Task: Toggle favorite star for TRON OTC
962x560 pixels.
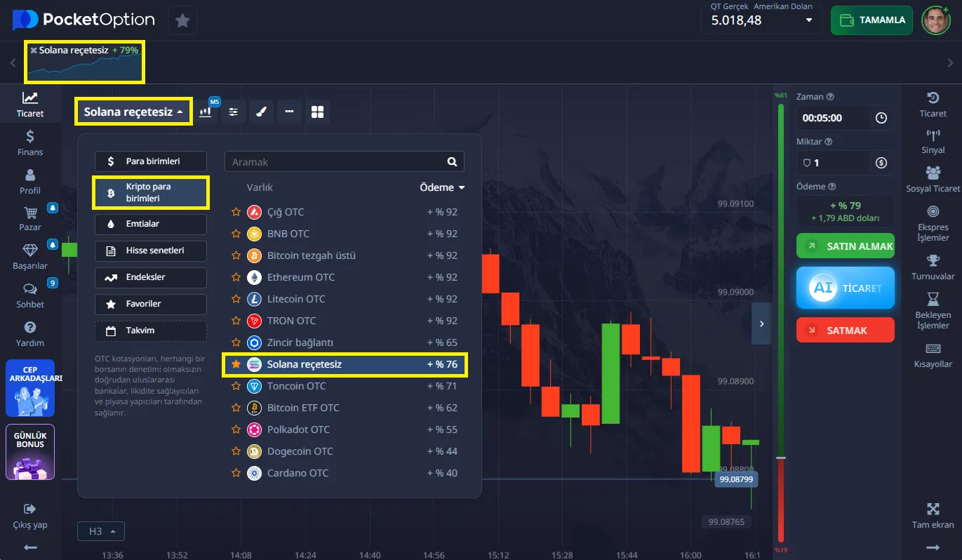Action: click(x=236, y=321)
